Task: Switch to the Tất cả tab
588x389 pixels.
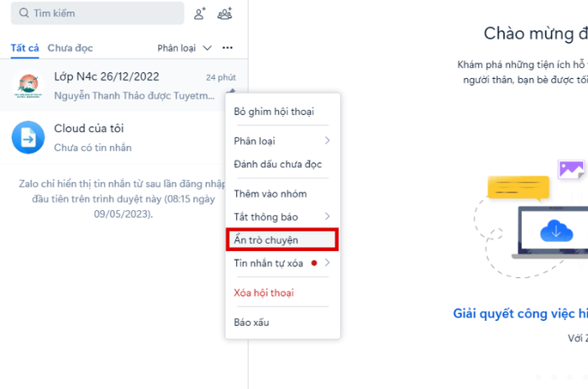Action: 24,48
